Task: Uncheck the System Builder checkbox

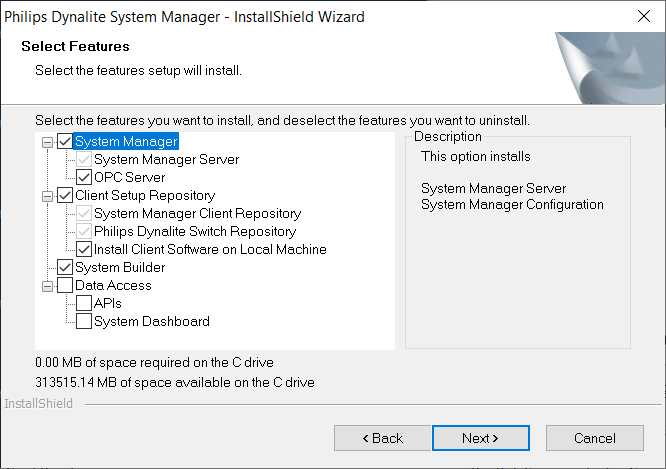Action: 65,267
